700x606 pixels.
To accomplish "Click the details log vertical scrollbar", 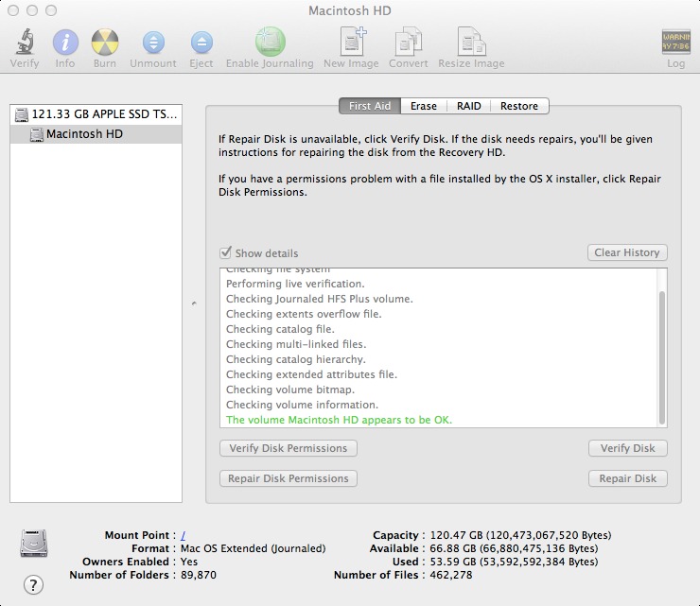I will (662, 357).
